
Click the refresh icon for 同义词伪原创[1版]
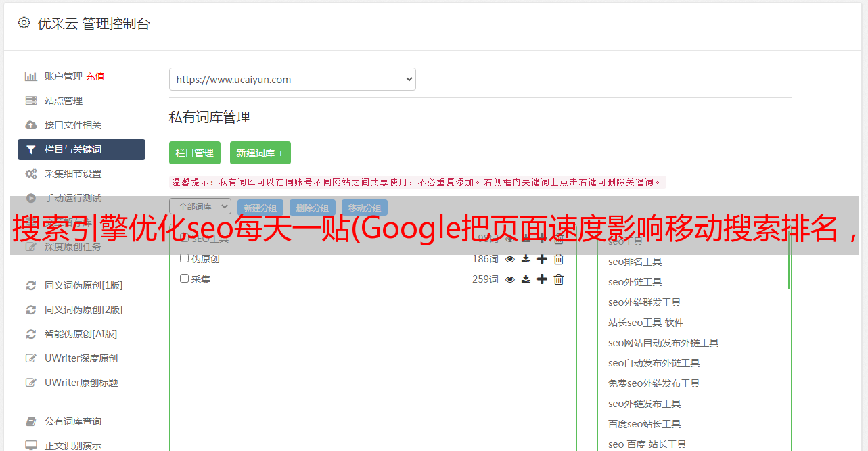click(31, 285)
